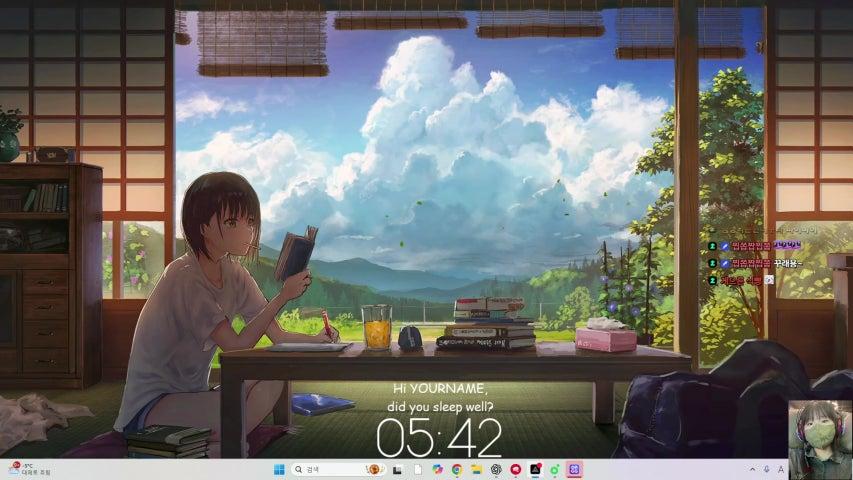This screenshot has height=480, width=853.
Task: Open the weather widget on taskbar
Action: click(30, 470)
